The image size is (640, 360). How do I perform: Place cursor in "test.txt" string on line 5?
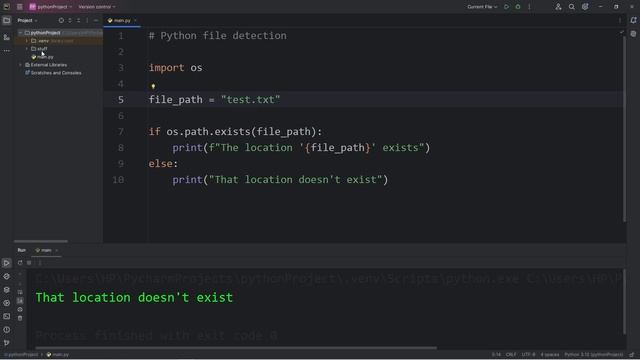coord(251,100)
